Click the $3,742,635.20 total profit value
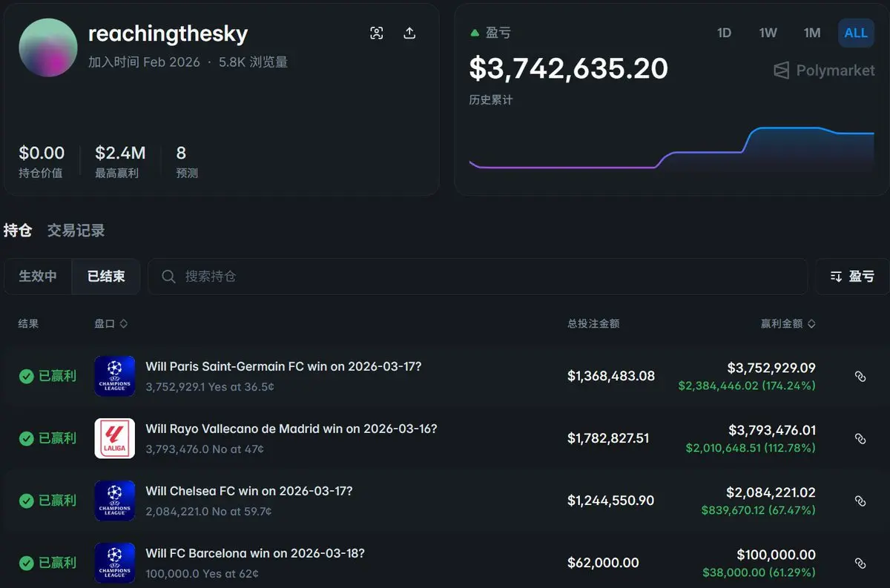The width and height of the screenshot is (890, 588). [569, 69]
